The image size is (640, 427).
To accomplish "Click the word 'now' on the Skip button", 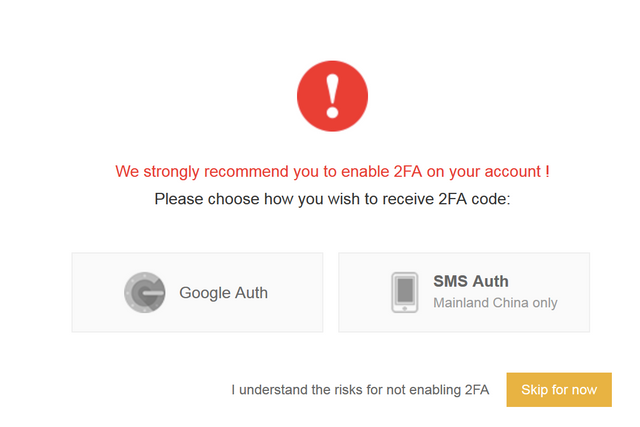I will click(584, 390).
